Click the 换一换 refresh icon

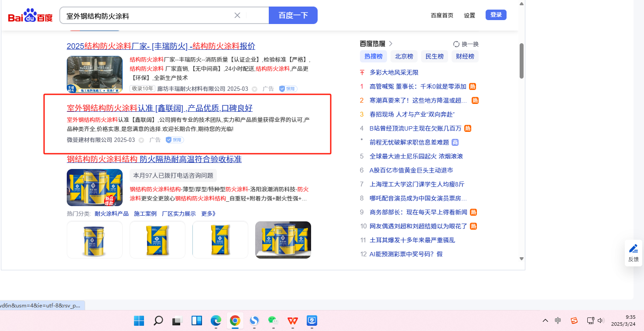[x=456, y=44]
